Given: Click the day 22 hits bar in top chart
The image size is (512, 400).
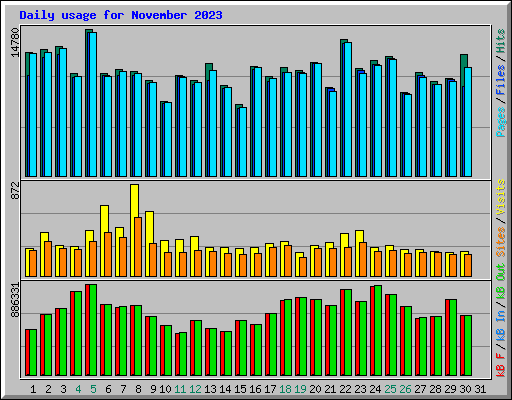Looking at the screenshot, I should point(342,108).
